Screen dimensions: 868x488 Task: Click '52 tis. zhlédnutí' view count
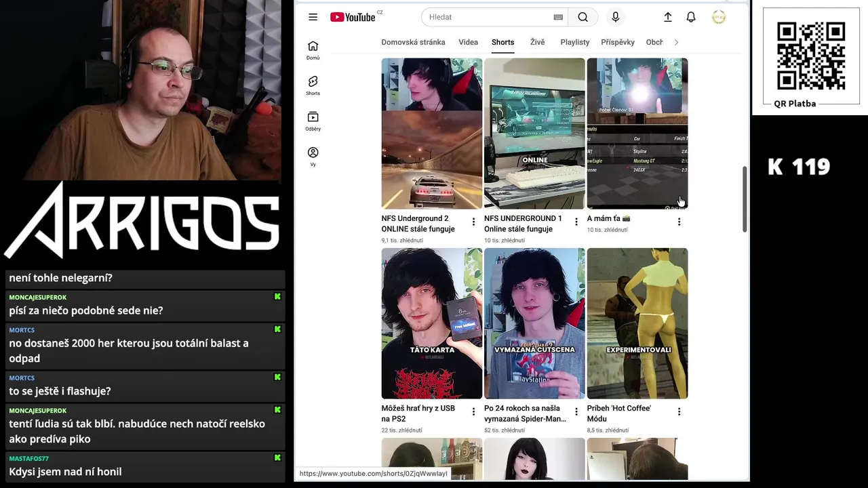(505, 430)
